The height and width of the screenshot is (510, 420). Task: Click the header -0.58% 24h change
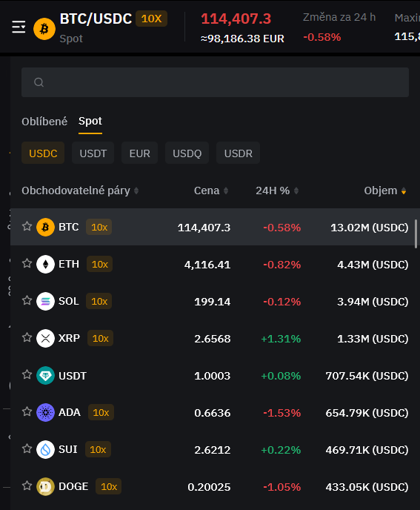(321, 37)
